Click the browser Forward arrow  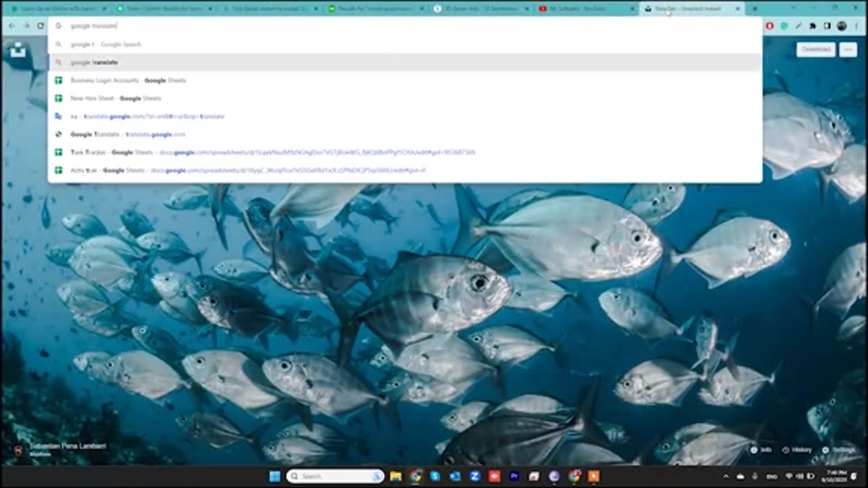(x=26, y=26)
